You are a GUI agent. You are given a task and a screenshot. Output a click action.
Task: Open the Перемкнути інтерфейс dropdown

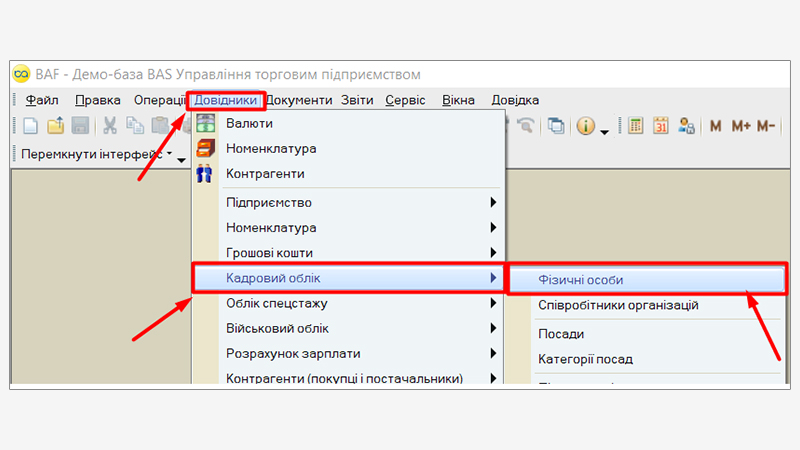[x=97, y=155]
